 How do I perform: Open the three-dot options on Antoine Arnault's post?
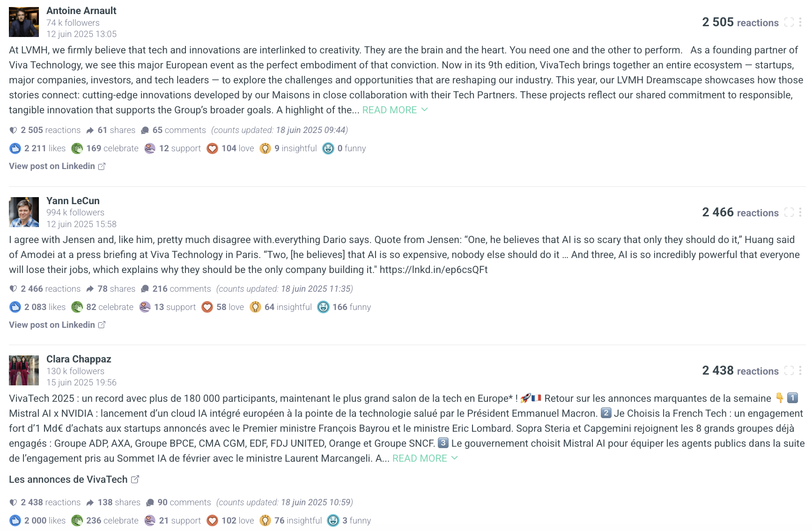(800, 22)
